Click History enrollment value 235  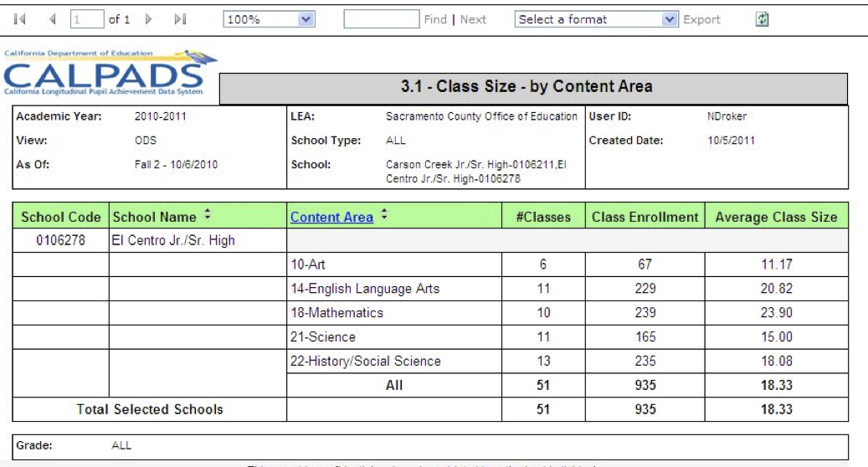click(x=645, y=362)
